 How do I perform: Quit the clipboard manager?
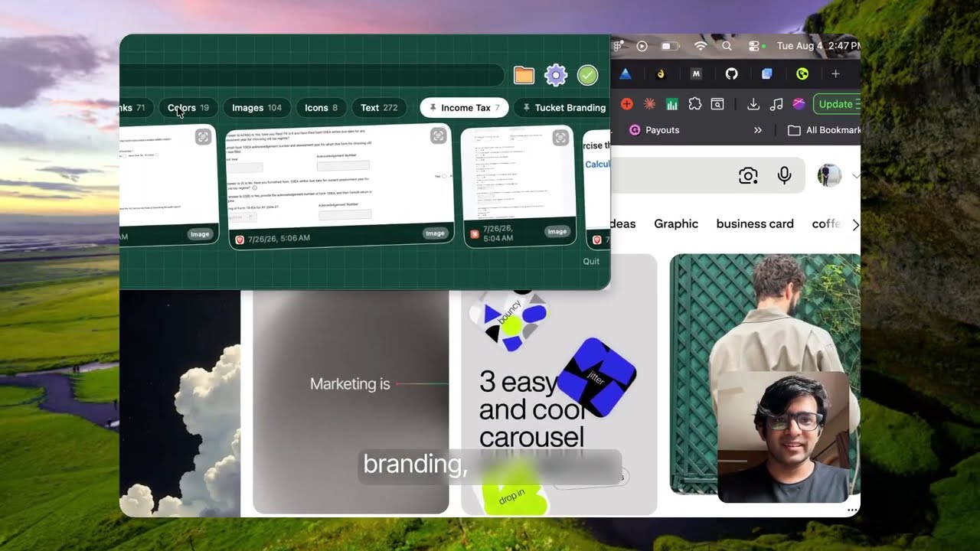(x=591, y=261)
